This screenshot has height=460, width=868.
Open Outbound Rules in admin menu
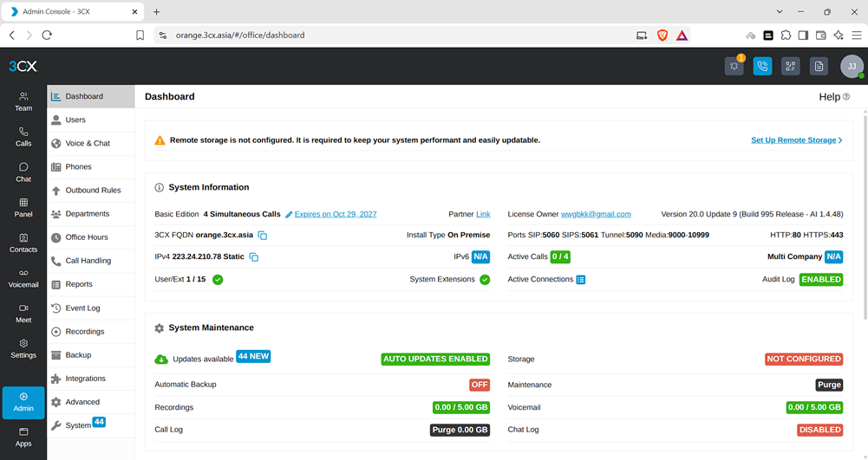(91, 191)
